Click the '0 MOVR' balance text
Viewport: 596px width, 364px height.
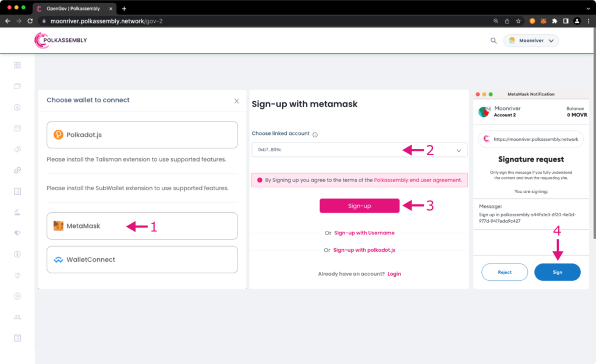click(x=577, y=115)
